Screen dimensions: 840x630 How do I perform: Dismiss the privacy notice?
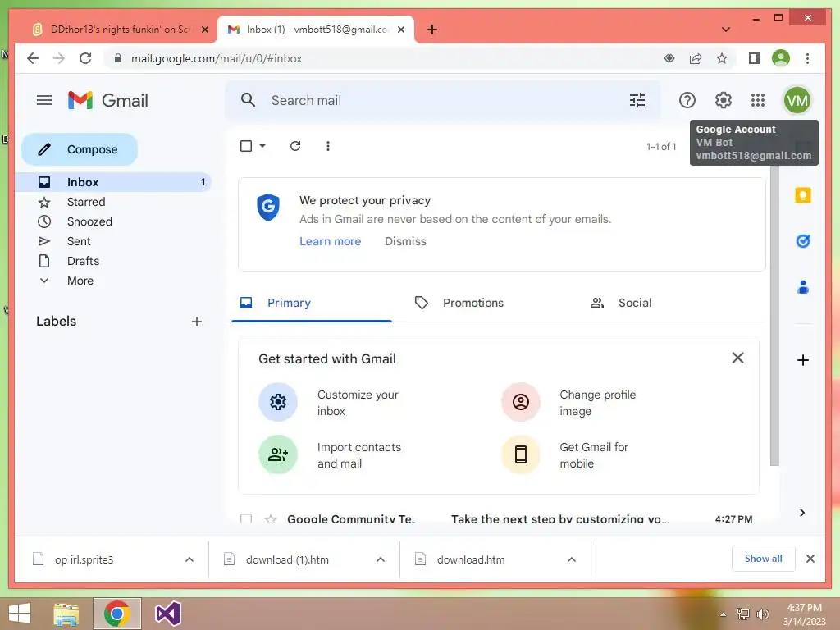pyautogui.click(x=405, y=242)
